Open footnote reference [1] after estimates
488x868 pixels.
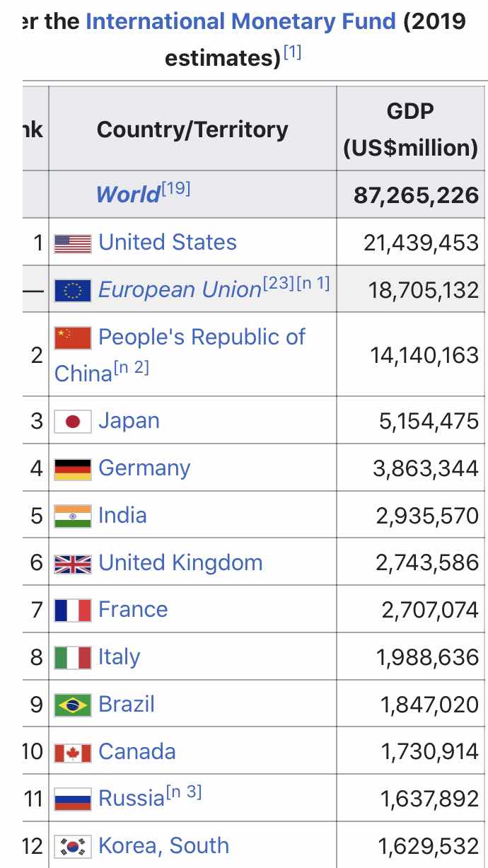click(x=292, y=52)
